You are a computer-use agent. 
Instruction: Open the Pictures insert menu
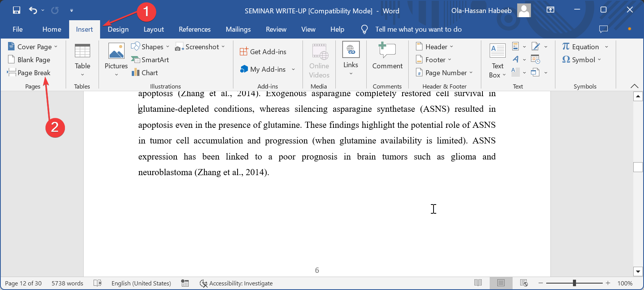click(116, 60)
